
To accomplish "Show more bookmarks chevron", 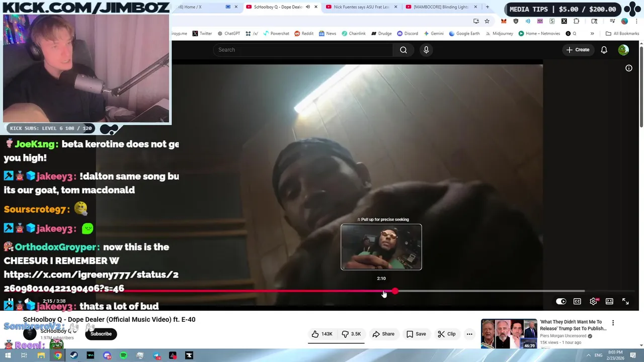I will [592, 34].
